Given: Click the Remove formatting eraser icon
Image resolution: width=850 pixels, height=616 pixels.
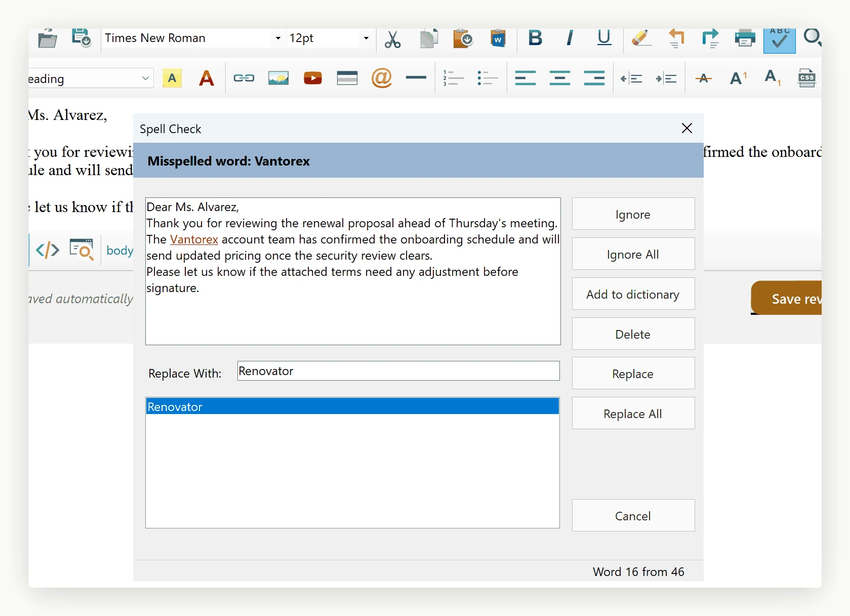Looking at the screenshot, I should coord(641,38).
